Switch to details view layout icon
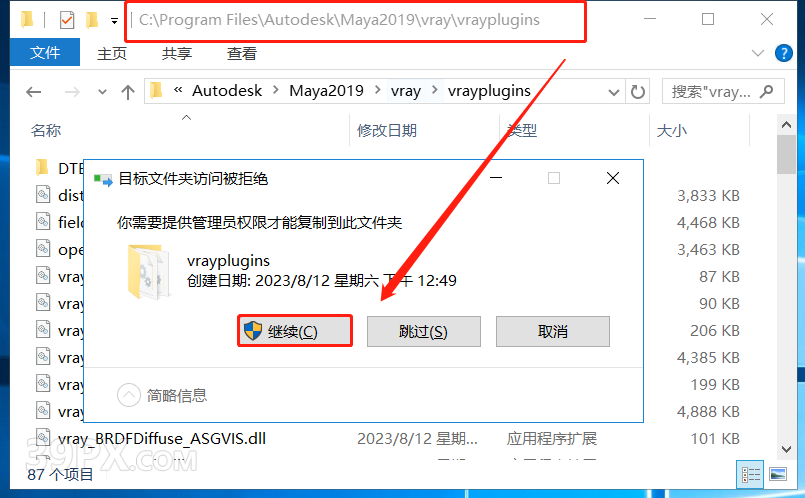 [x=751, y=474]
